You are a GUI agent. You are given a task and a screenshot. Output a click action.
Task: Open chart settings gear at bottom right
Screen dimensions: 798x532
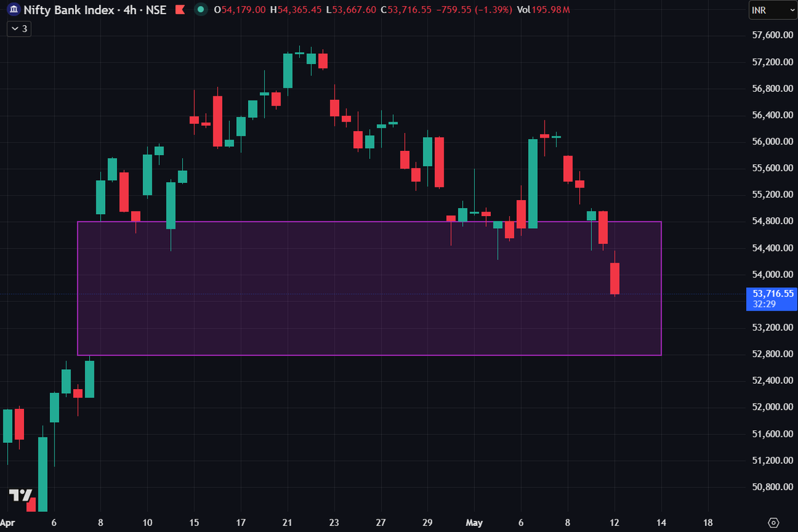coord(773,522)
